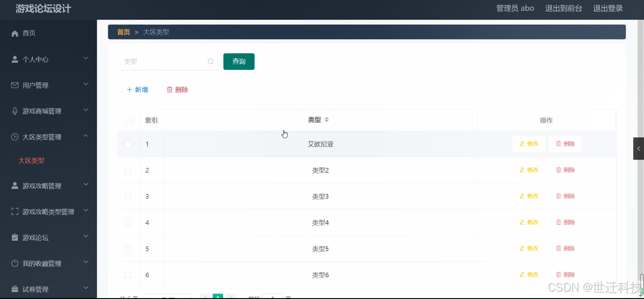644x299 pixels.
Task: Click the pencil edit icon in the 类型5 row
Action: 522,248
